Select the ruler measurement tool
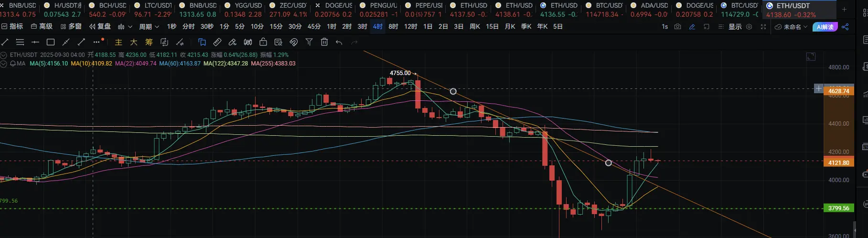The height and width of the screenshot is (238, 868). pos(217,42)
